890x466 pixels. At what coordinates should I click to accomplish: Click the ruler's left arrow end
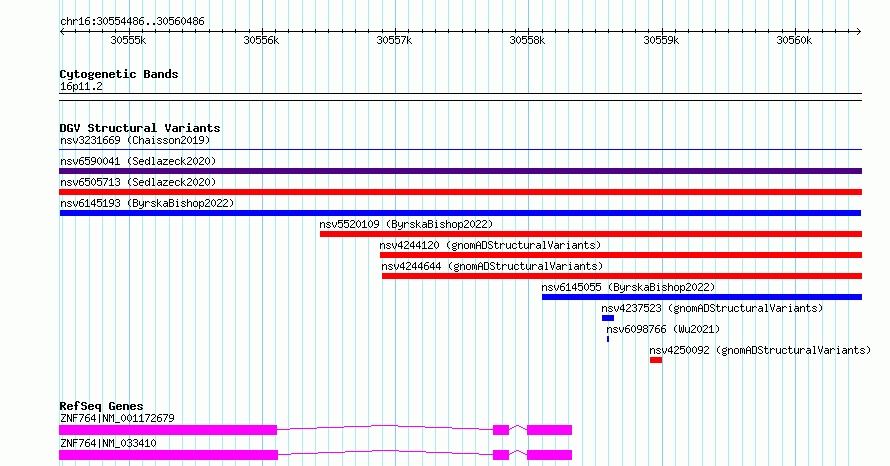pyautogui.click(x=62, y=31)
